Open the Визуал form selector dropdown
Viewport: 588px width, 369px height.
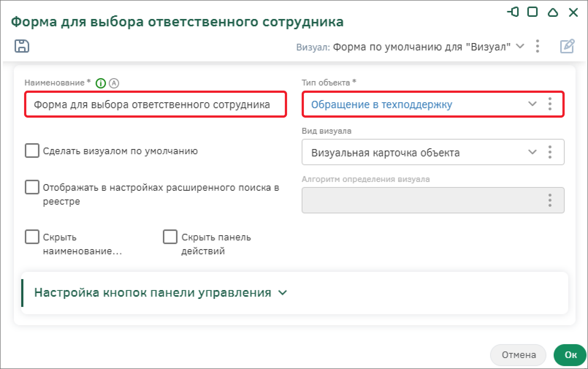(520, 46)
